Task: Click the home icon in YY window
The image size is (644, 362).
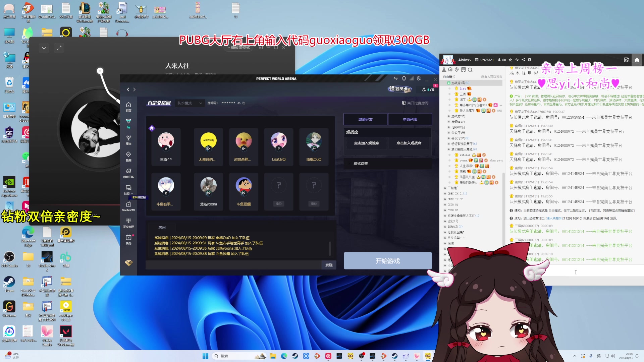Action: coord(637,60)
